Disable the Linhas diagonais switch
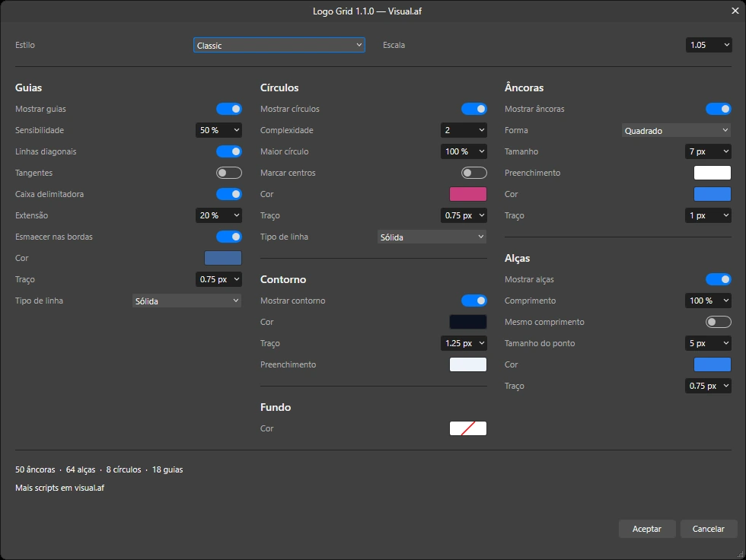 point(229,151)
